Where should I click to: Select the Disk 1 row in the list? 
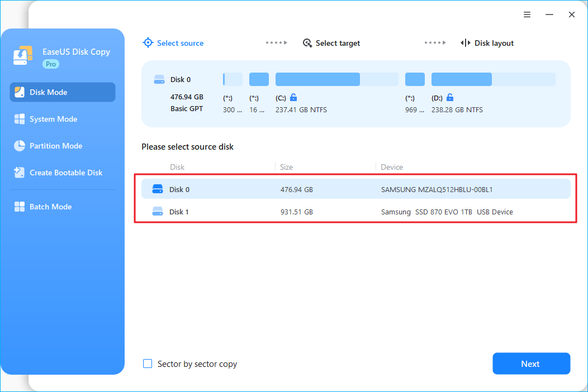(x=356, y=212)
